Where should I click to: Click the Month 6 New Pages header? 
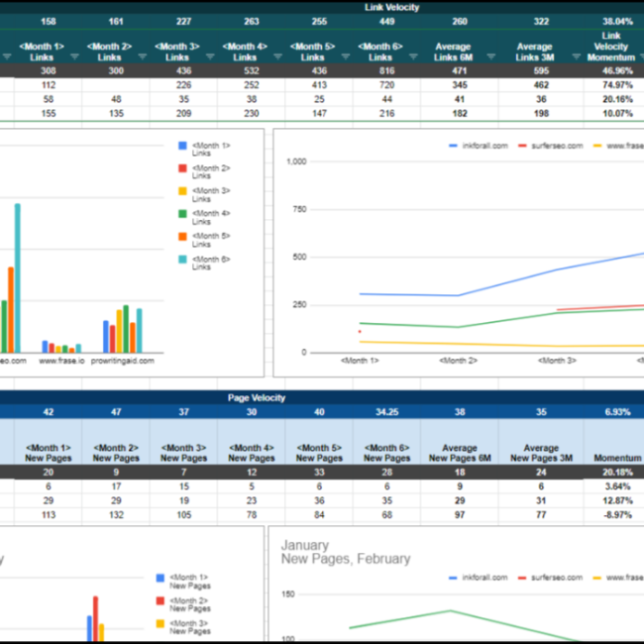[x=386, y=453]
